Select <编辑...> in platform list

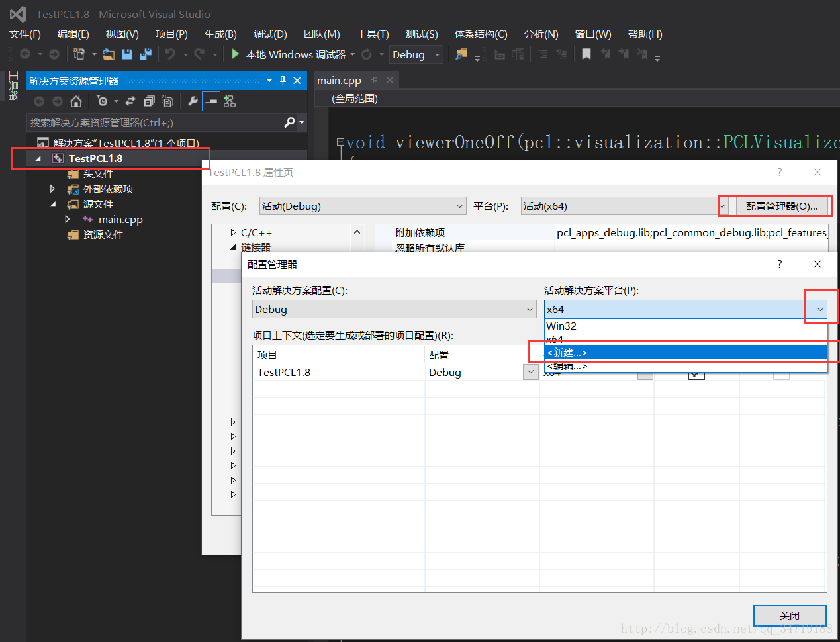pyautogui.click(x=686, y=366)
